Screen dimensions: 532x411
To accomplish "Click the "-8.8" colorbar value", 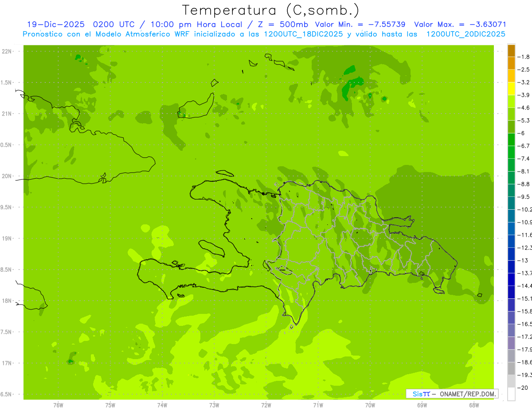I will coord(524,184).
